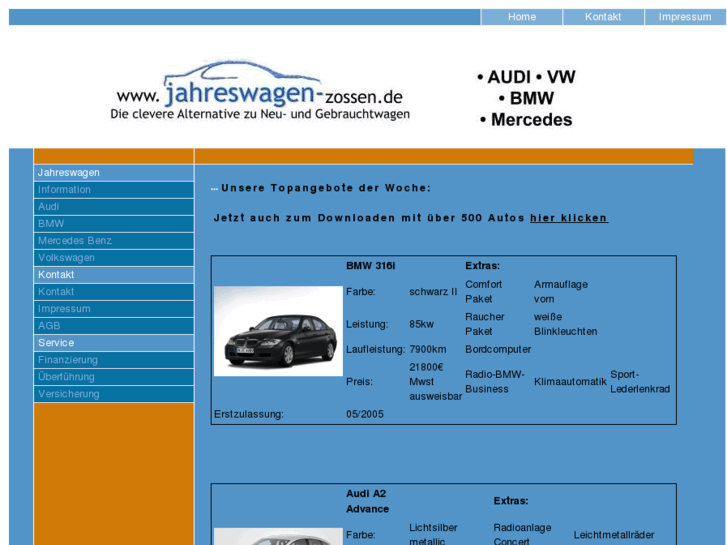
Task: Click the 'Laufleistung:' label
Action: (x=376, y=349)
